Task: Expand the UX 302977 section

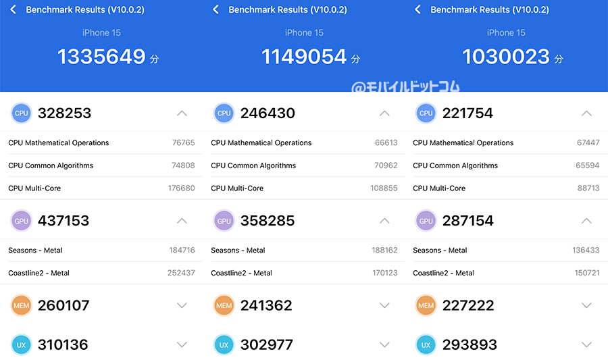Action: point(384,344)
